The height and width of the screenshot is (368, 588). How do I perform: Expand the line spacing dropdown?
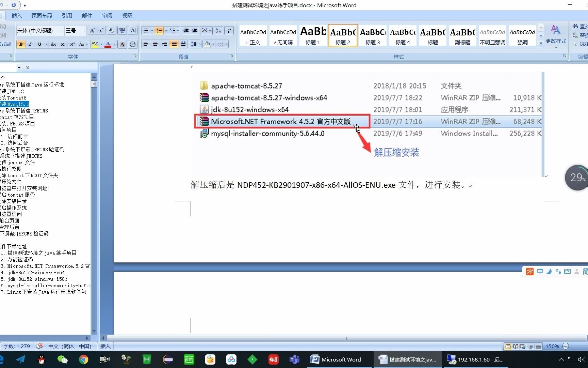pyautogui.click(x=198, y=44)
